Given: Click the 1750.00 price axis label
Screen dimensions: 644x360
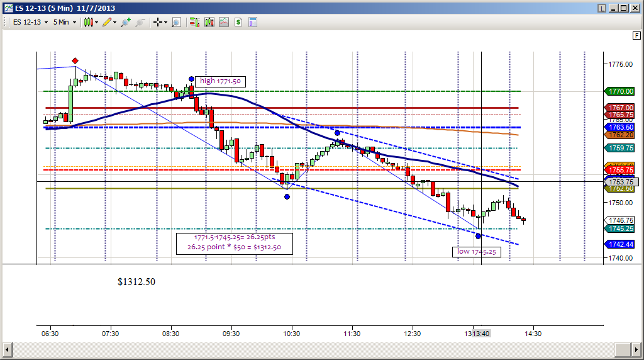Looking at the screenshot, I should 621,203.
